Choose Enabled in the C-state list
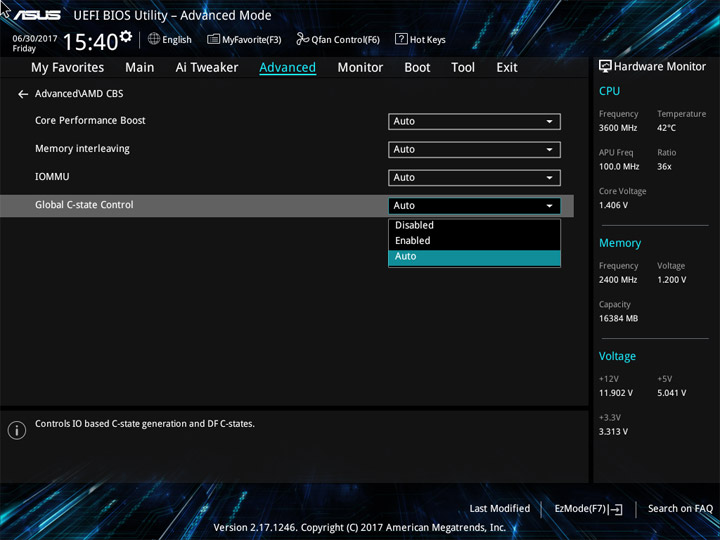Image resolution: width=720 pixels, height=540 pixels. [474, 241]
